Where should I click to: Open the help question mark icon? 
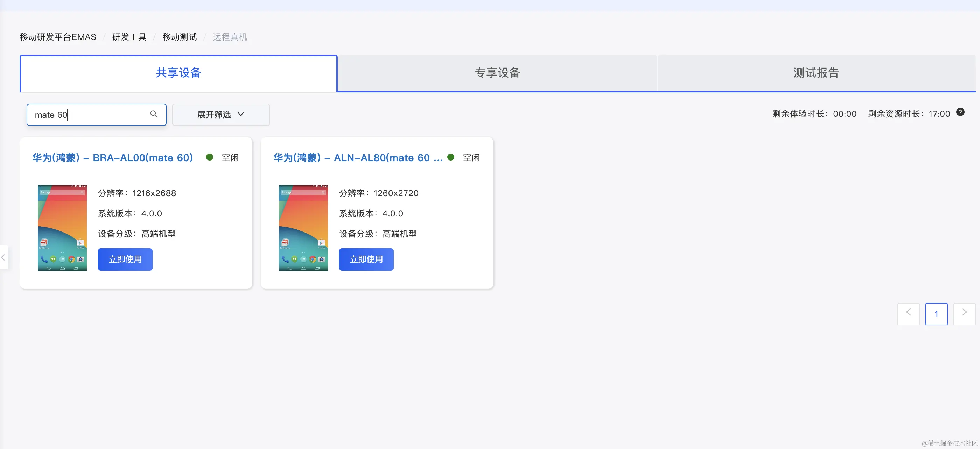[x=961, y=112]
